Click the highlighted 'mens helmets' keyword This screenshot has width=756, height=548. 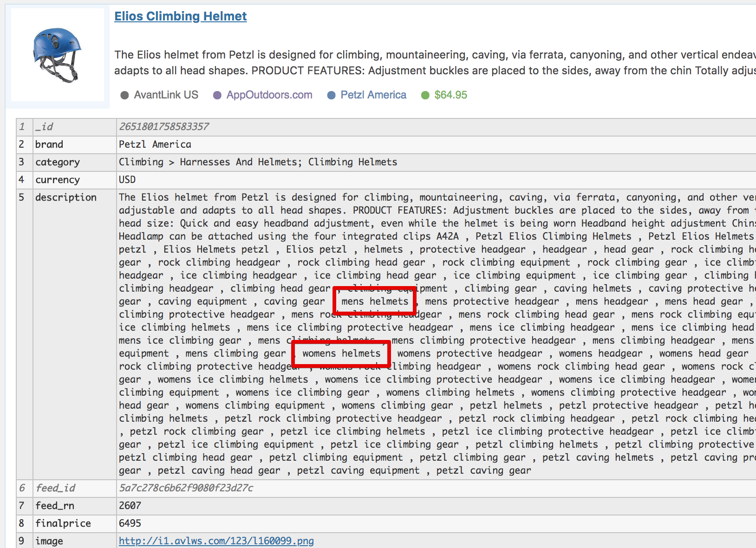(x=374, y=301)
